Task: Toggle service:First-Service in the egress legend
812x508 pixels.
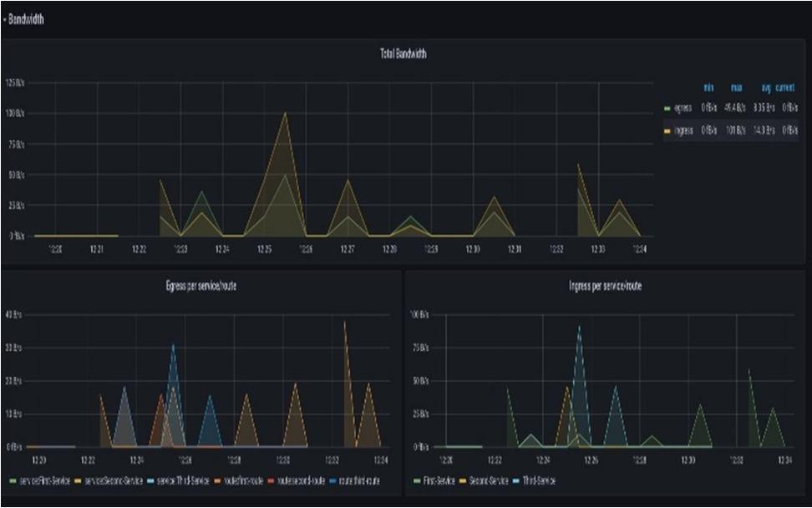Action: pyautogui.click(x=44, y=481)
